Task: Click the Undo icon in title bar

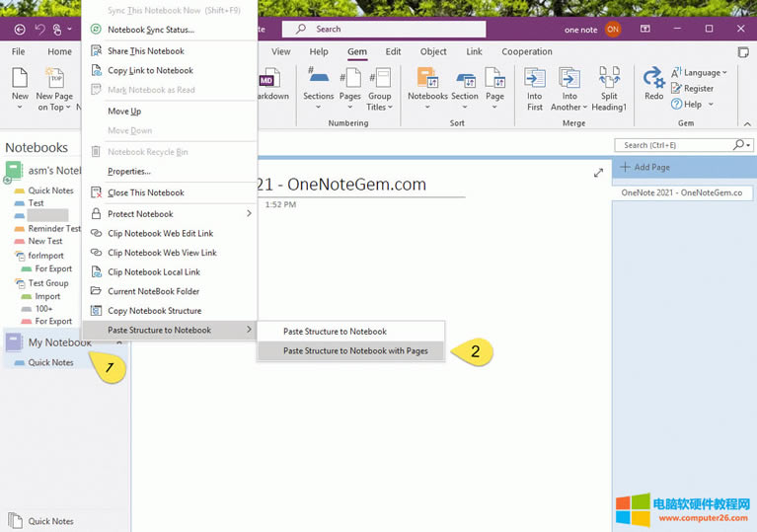Action: (x=39, y=30)
